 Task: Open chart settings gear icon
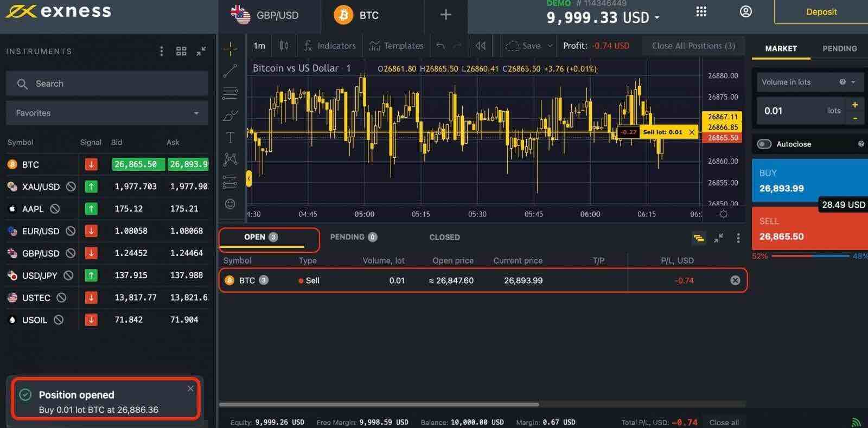point(723,214)
